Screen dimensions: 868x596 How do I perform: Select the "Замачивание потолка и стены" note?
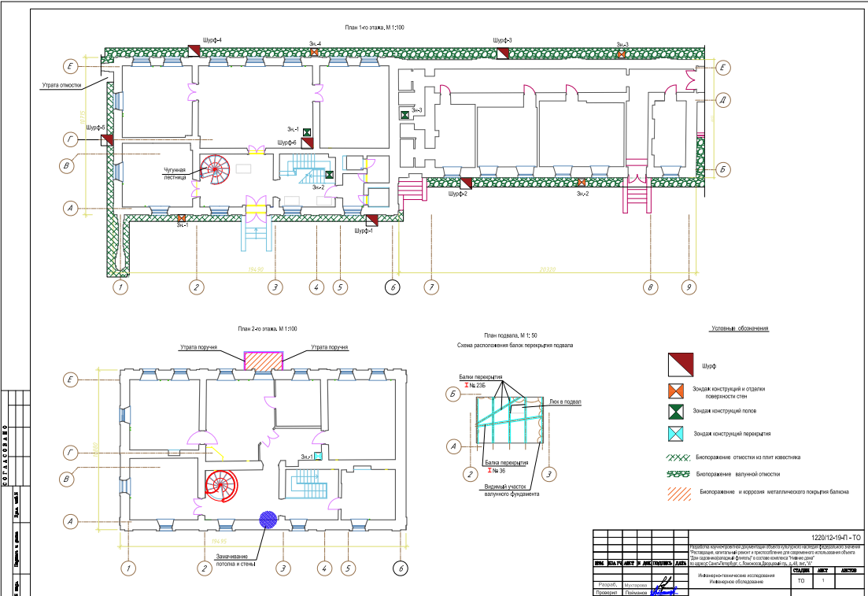[x=235, y=560]
